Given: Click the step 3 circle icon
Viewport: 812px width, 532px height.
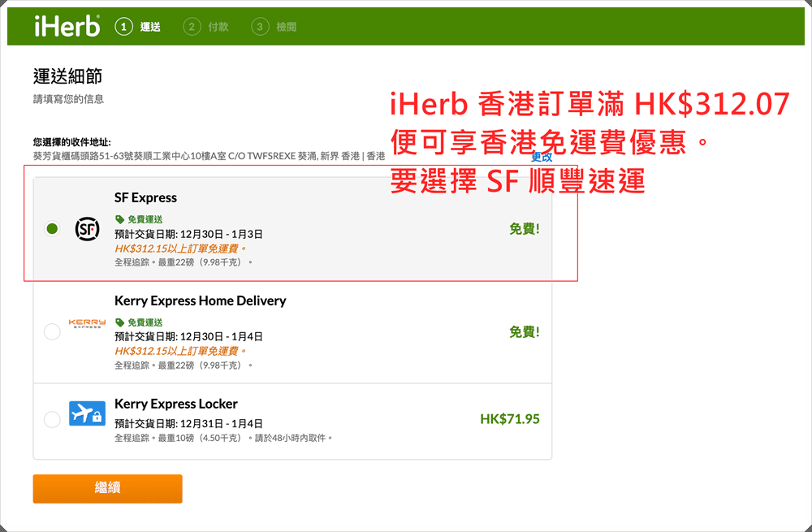Looking at the screenshot, I should point(260,27).
